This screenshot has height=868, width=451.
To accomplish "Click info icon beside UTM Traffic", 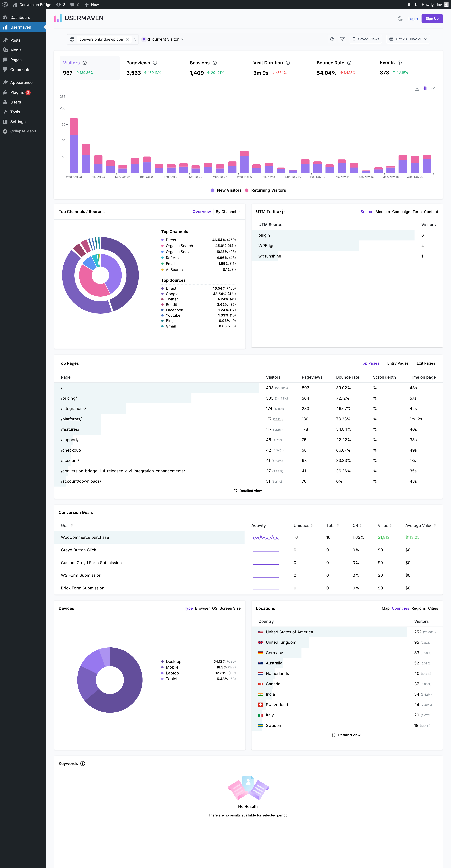I will point(283,212).
